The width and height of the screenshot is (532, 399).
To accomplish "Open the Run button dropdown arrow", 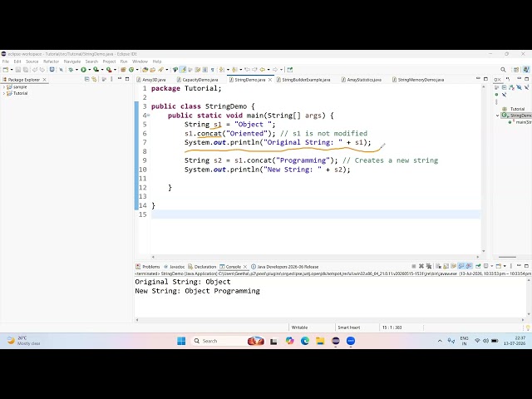I will [89, 70].
